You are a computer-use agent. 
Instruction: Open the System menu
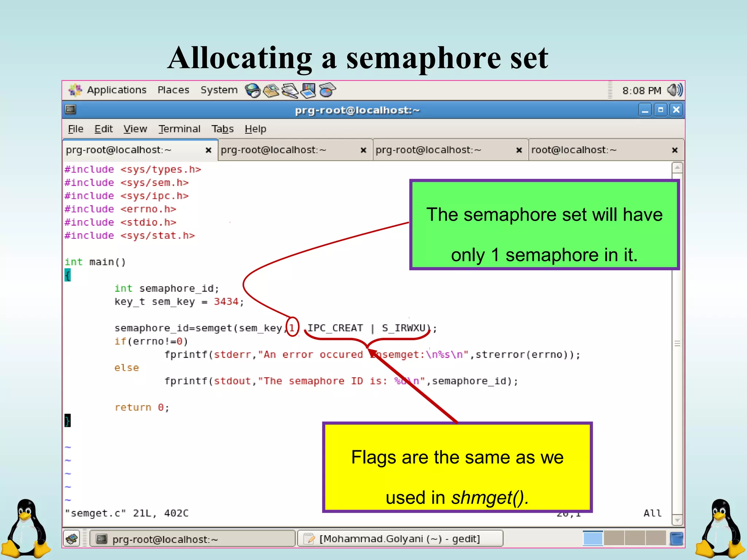219,90
